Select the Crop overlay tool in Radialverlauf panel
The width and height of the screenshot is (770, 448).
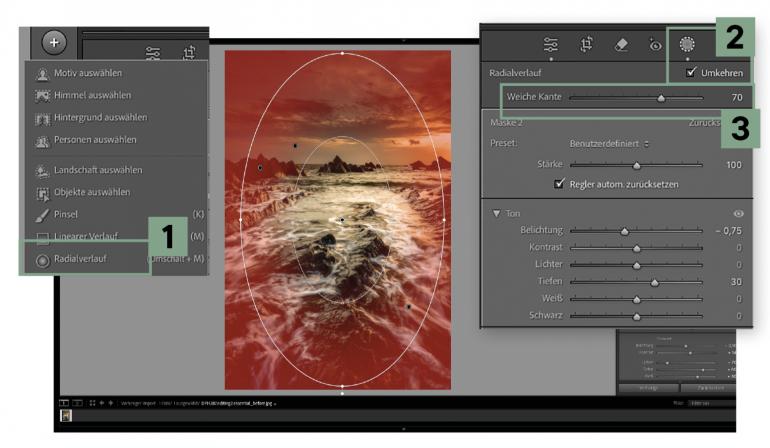click(586, 45)
